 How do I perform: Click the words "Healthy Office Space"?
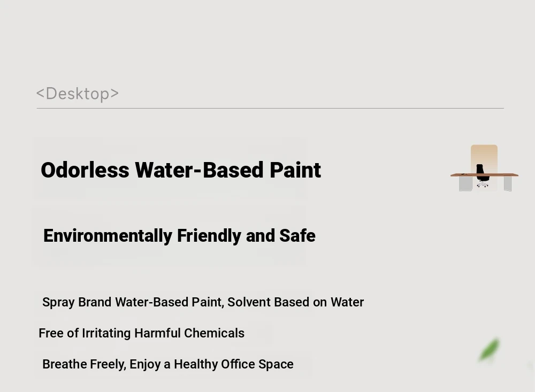coord(234,364)
